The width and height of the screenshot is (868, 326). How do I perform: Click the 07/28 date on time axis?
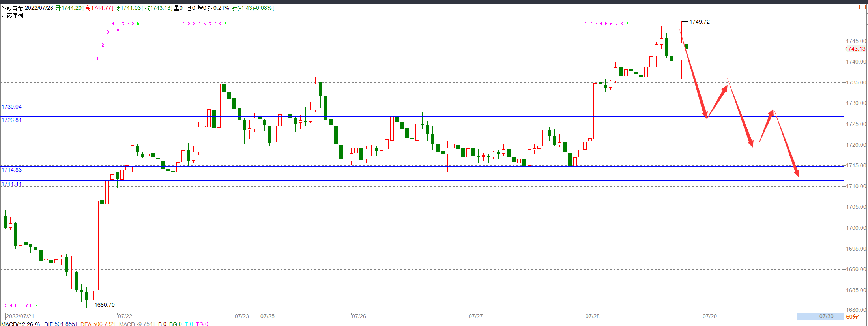(x=592, y=316)
